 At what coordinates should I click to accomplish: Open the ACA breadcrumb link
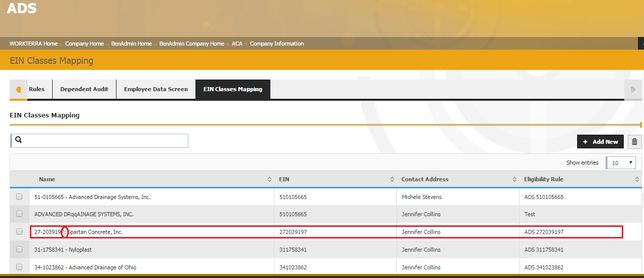tap(237, 44)
